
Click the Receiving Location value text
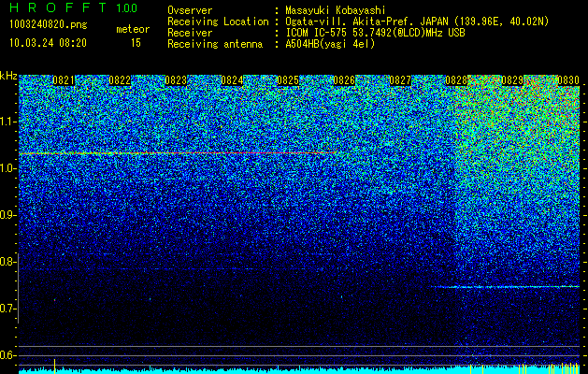pos(417,22)
